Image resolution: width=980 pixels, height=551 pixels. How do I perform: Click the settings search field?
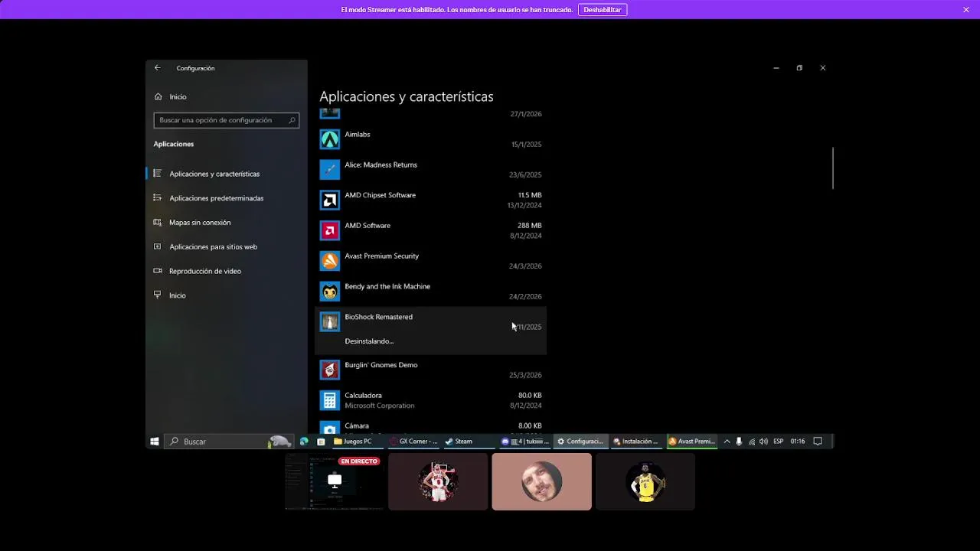click(226, 120)
